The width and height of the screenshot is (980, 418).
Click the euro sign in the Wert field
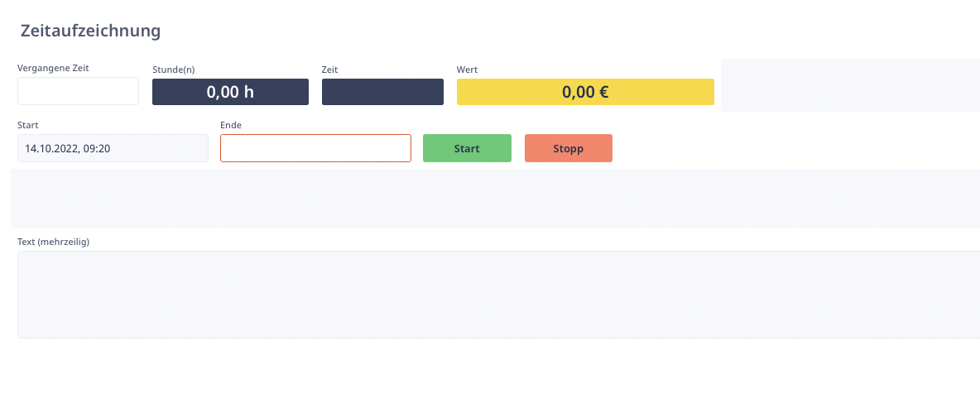[603, 92]
